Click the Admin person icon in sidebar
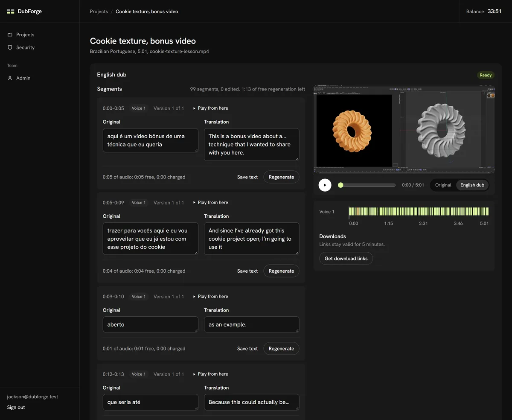This screenshot has width=512, height=420. (10, 78)
